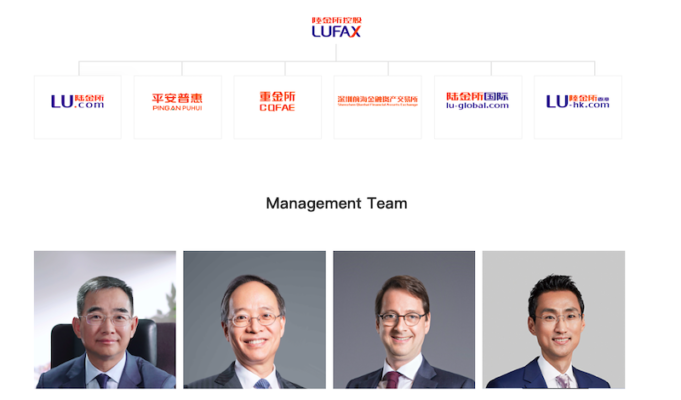The height and width of the screenshot is (400, 681).
Task: Select portrait with light gray background
Action: click(x=553, y=320)
